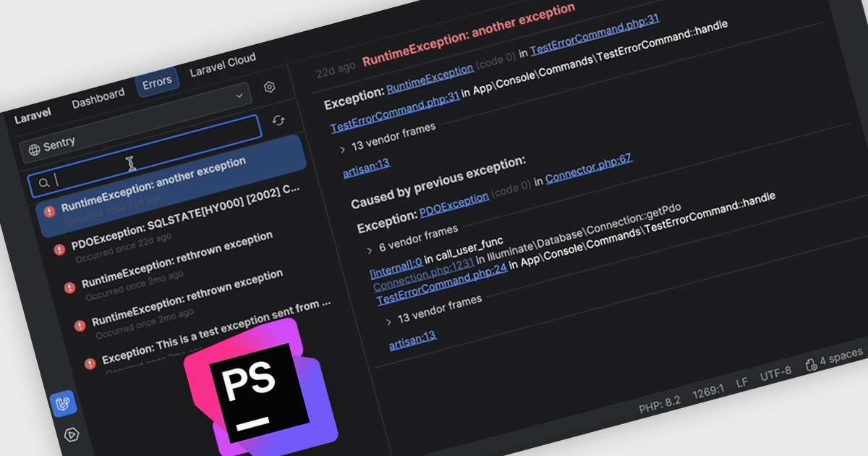Change LF line separator in status bar
This screenshot has width=868, height=456.
click(742, 381)
